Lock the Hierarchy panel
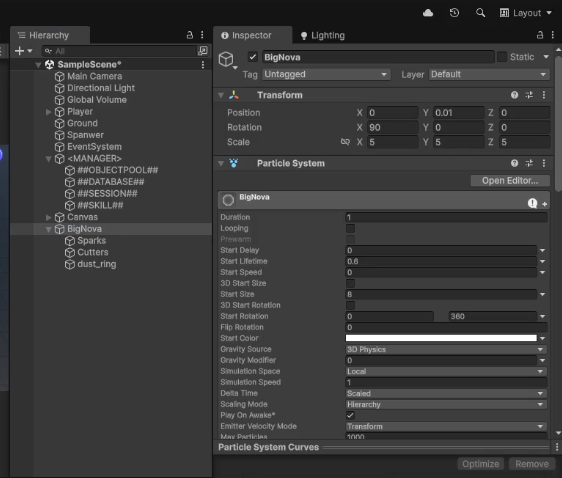Viewport: 562px width, 478px height. [x=190, y=35]
